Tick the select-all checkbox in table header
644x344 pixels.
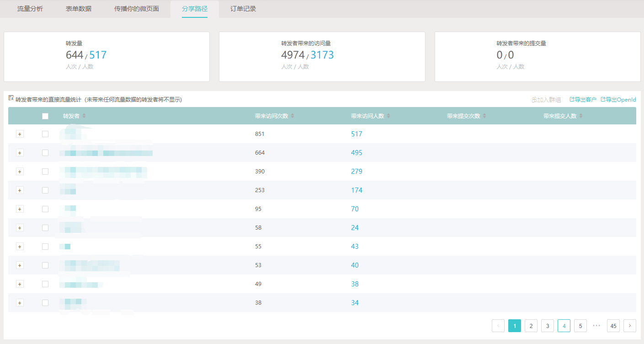45,116
